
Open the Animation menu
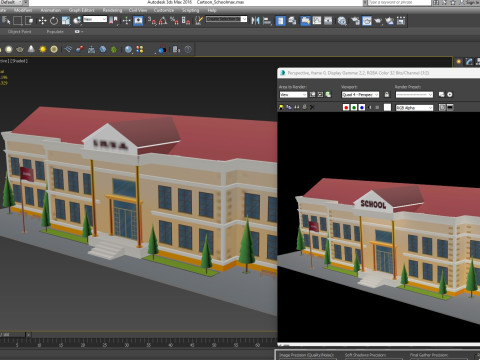(51, 10)
